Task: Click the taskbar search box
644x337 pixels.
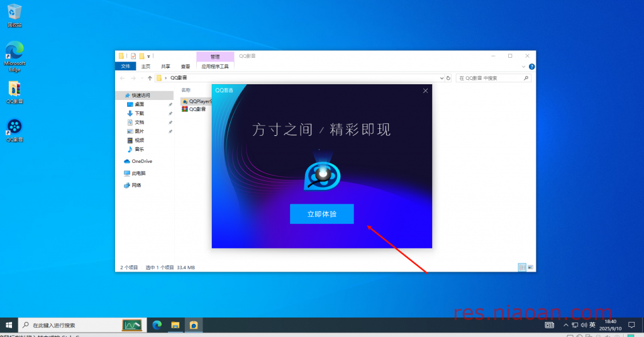Action: coord(81,325)
